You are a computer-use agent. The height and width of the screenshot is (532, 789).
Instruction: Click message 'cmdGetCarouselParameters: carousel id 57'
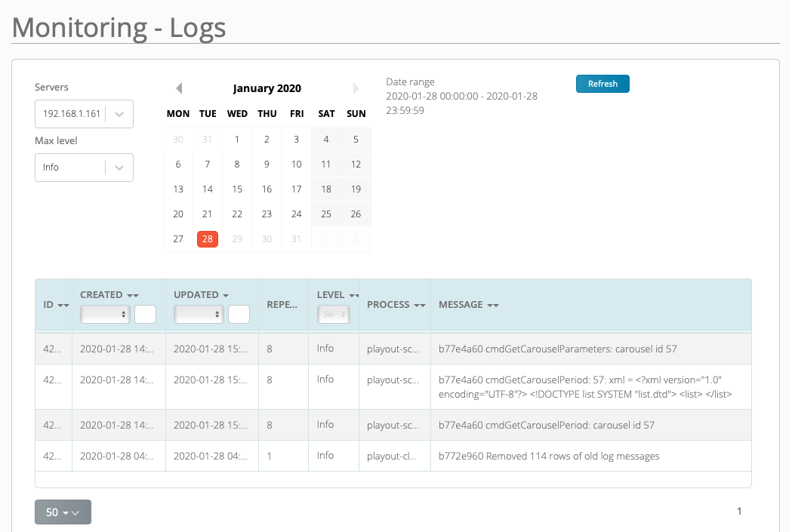[557, 349]
